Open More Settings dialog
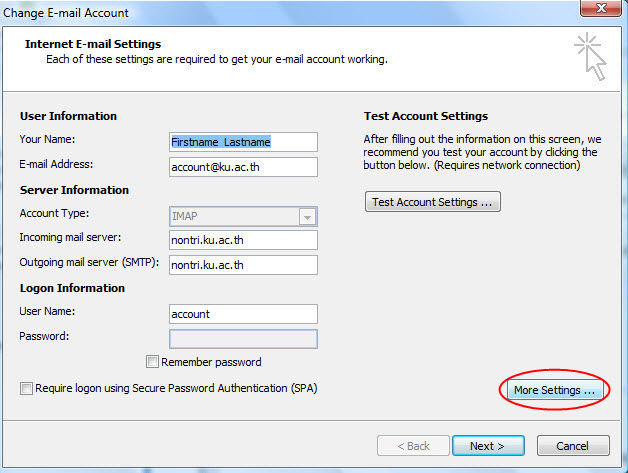The width and height of the screenshot is (628, 473). coord(555,390)
